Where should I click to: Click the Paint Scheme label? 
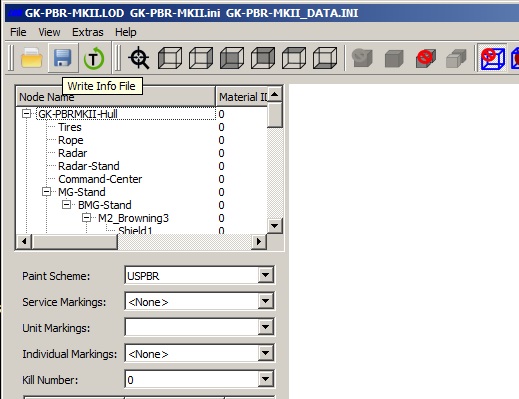click(56, 276)
